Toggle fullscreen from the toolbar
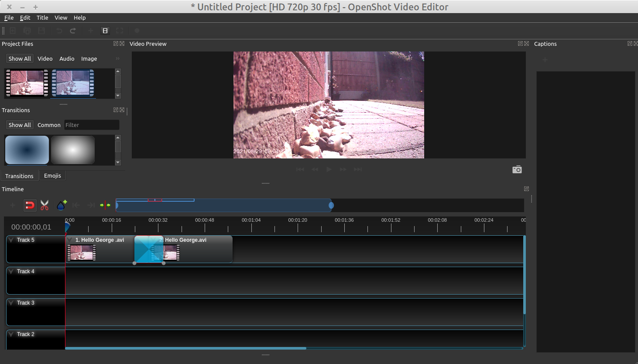 [x=119, y=31]
